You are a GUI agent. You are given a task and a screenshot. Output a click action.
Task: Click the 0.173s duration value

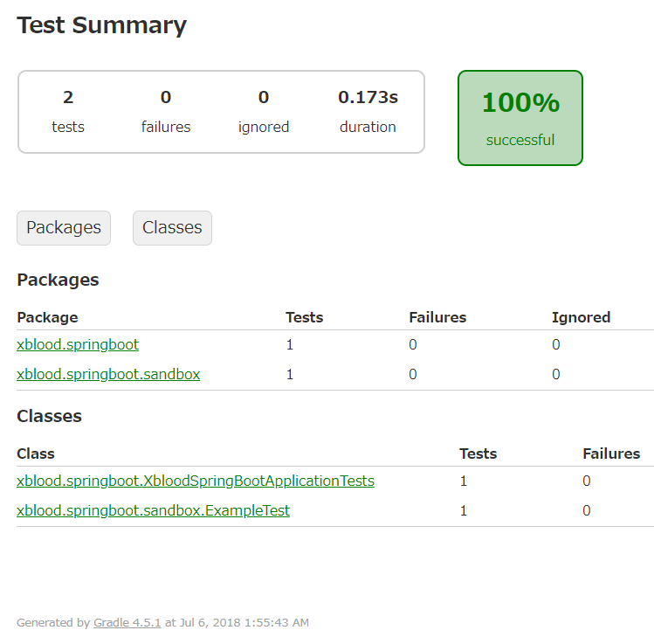[368, 98]
